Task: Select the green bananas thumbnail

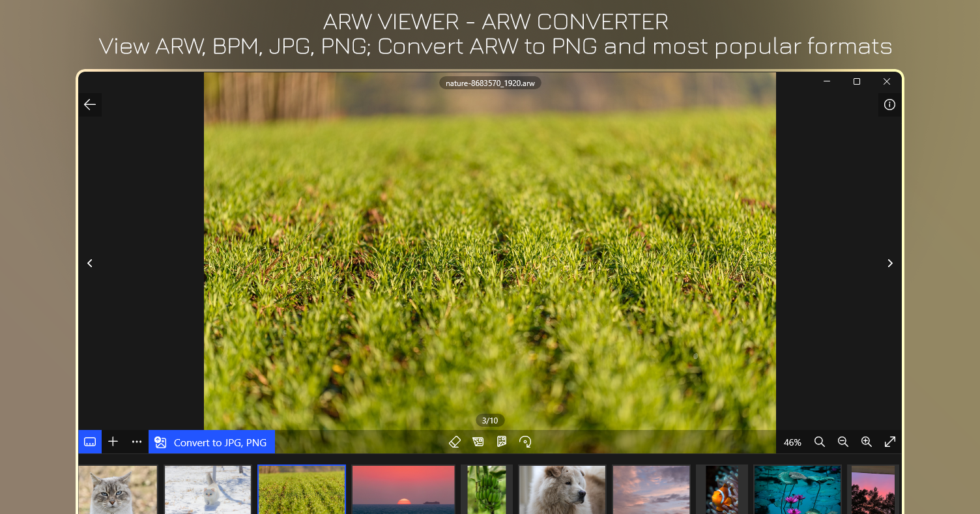Action: 487,490
